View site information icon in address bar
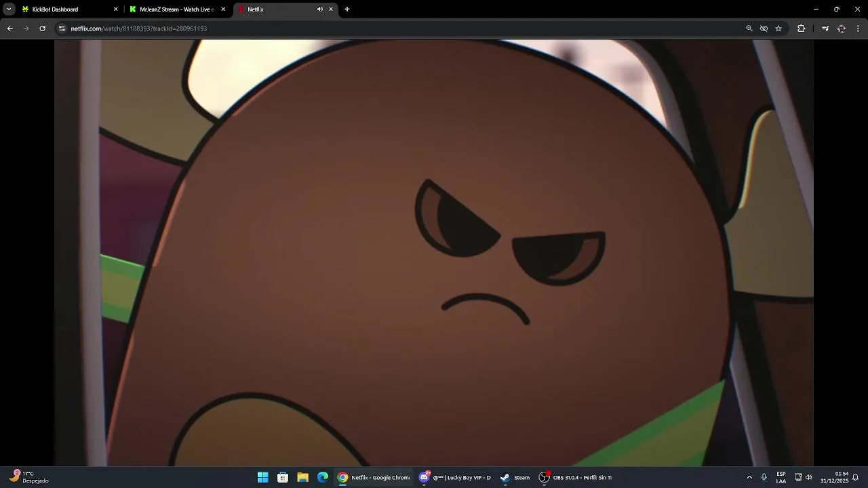 [62, 28]
